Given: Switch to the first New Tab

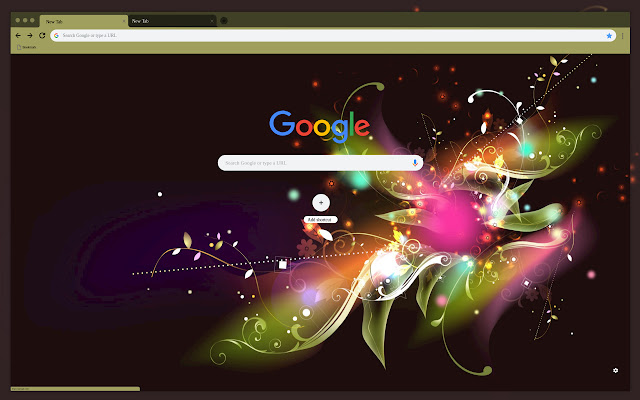Looking at the screenshot, I should pos(84,21).
